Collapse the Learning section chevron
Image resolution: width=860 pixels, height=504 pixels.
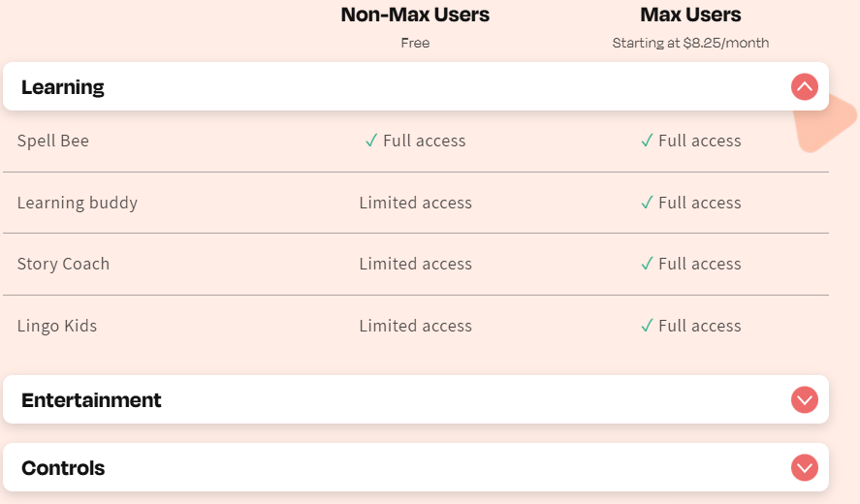tap(804, 86)
